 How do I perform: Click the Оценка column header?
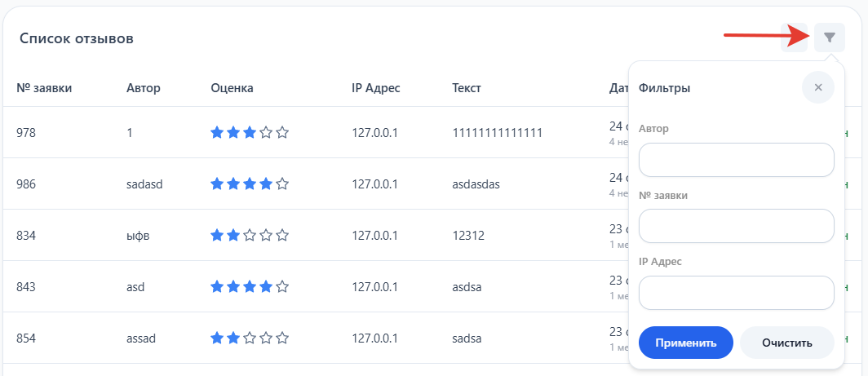pos(232,88)
